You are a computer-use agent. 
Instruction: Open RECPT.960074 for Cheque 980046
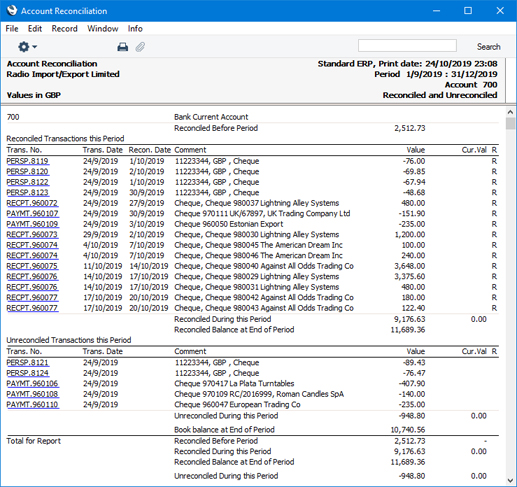32,256
